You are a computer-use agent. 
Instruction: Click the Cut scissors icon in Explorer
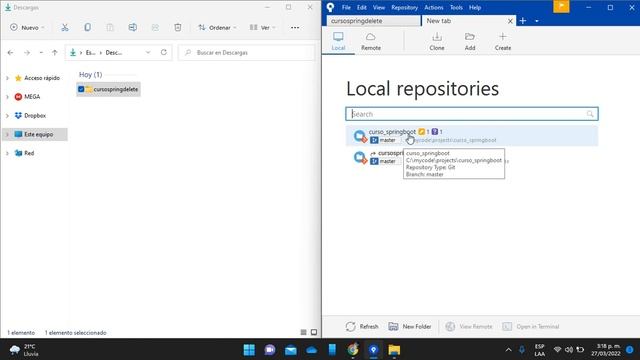tap(65, 27)
